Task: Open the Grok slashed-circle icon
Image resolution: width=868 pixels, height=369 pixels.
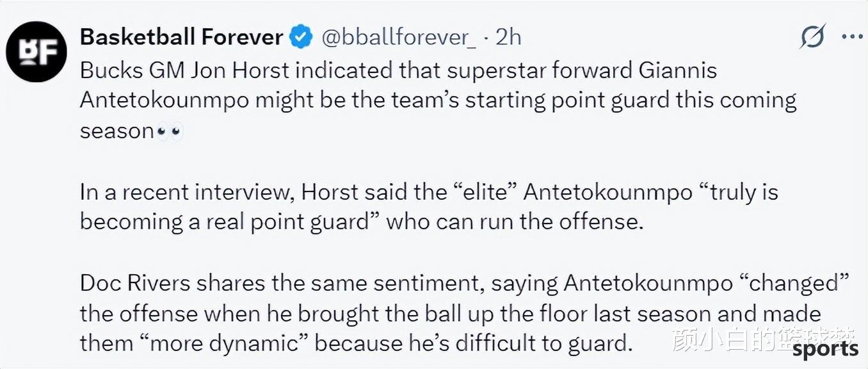Action: coord(813,37)
